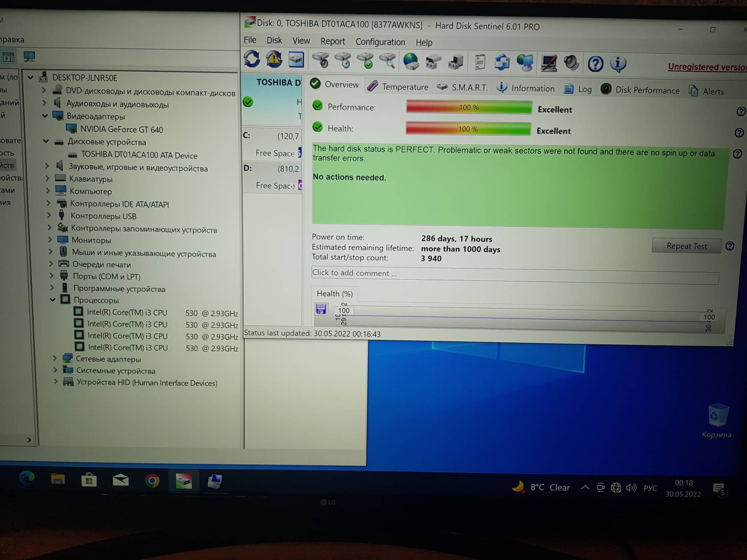Open the Report menu
The width and height of the screenshot is (747, 560).
[x=332, y=41]
